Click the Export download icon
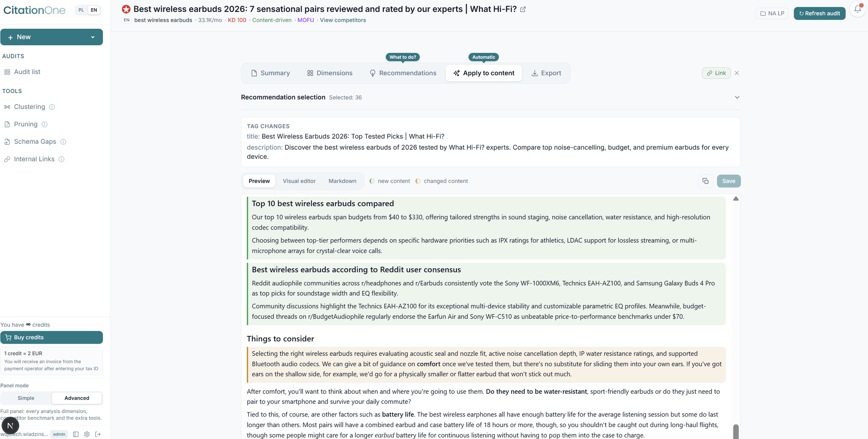The image size is (868, 439). 535,73
